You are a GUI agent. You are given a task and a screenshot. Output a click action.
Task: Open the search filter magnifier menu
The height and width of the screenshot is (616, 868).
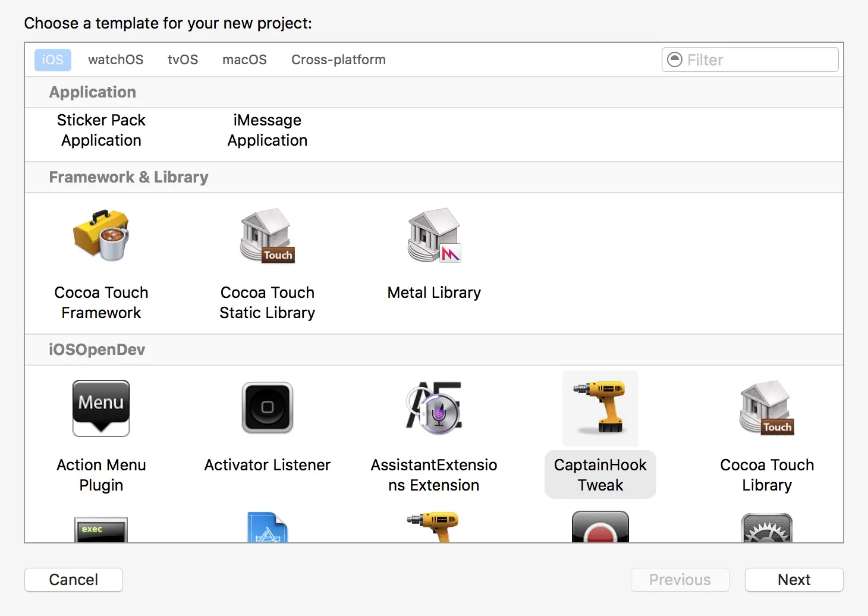[x=674, y=59]
